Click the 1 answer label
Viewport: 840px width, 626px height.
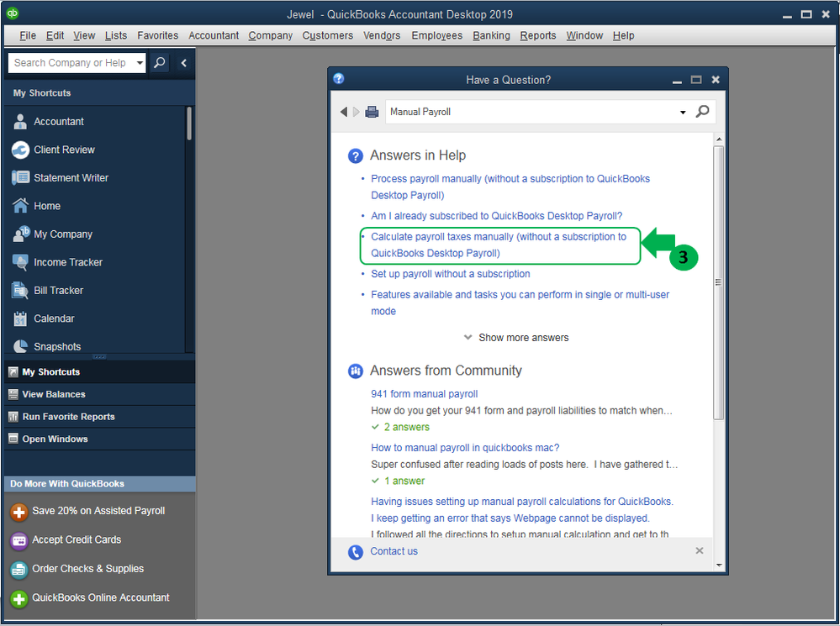click(x=404, y=481)
